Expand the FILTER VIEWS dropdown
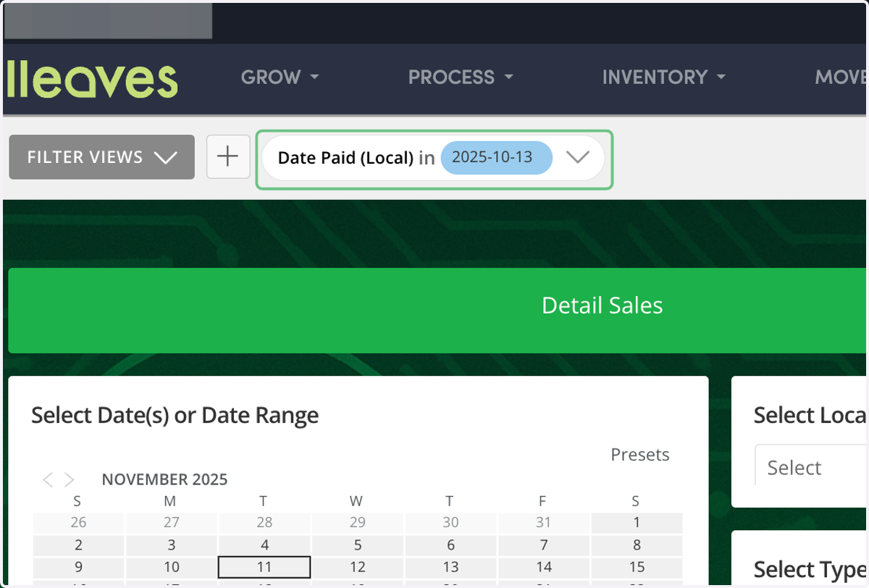The image size is (869, 588). pos(102,157)
